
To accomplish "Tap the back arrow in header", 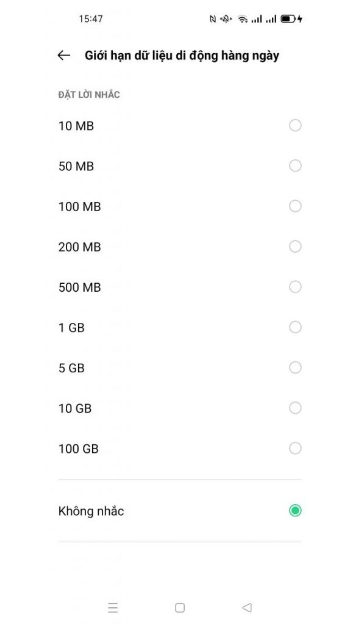I will [x=64, y=56].
